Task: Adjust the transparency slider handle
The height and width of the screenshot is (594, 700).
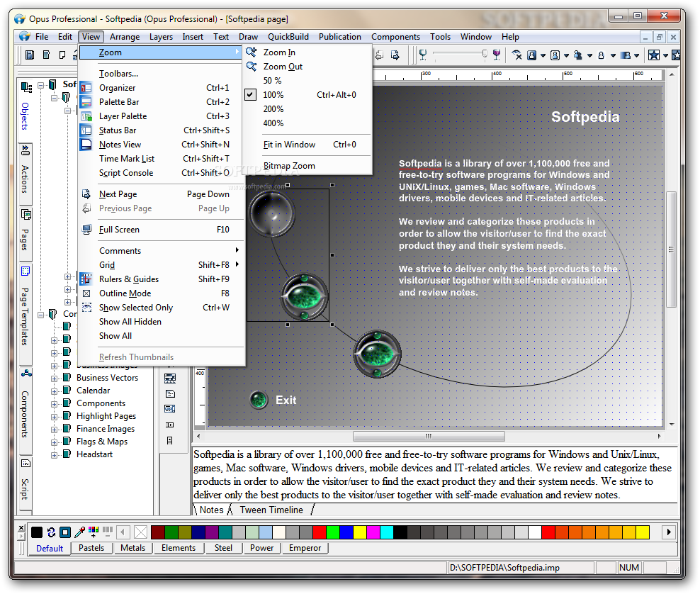Action: point(485,55)
